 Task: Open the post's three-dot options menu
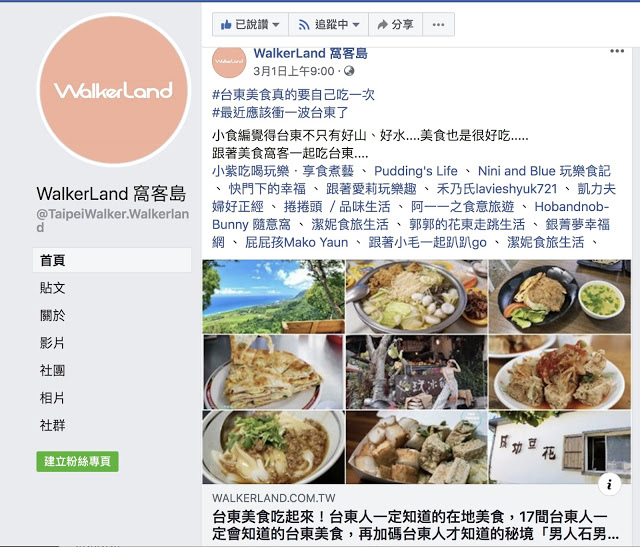pyautogui.click(x=617, y=51)
